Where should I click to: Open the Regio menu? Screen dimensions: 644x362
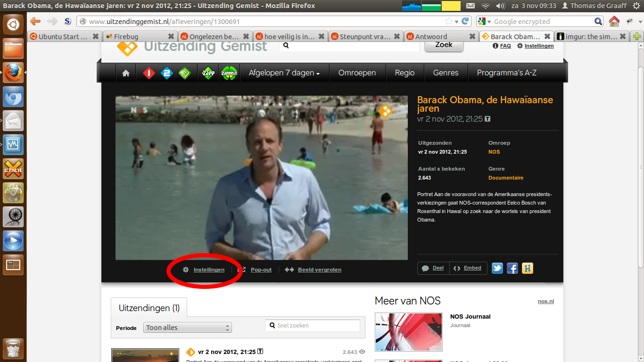(x=405, y=73)
